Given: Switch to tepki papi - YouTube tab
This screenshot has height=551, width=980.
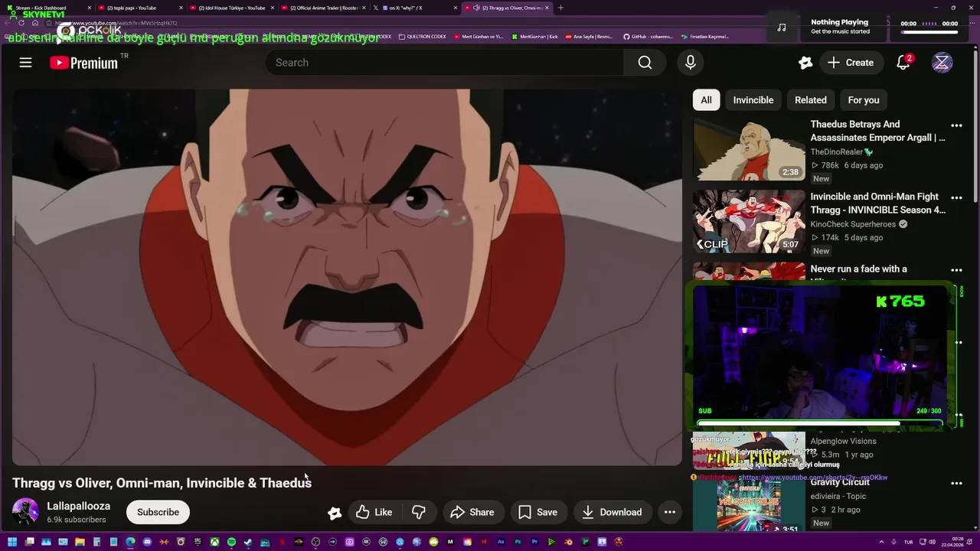Looking at the screenshot, I should [138, 8].
